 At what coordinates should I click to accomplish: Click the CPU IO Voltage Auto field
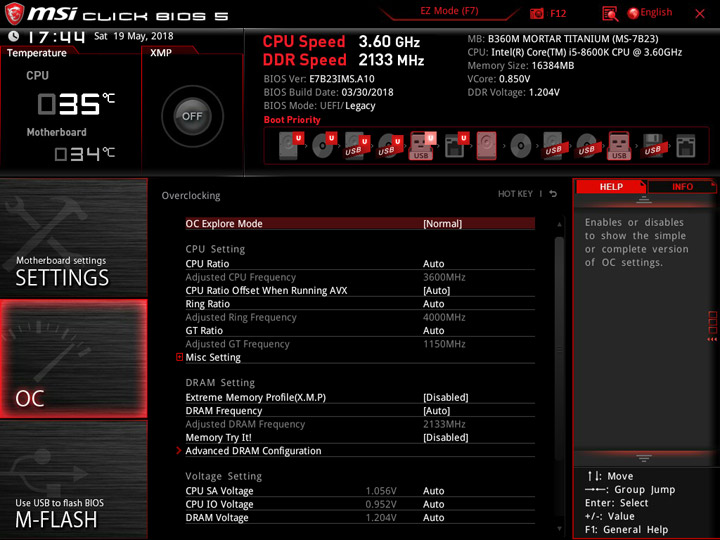(x=433, y=504)
